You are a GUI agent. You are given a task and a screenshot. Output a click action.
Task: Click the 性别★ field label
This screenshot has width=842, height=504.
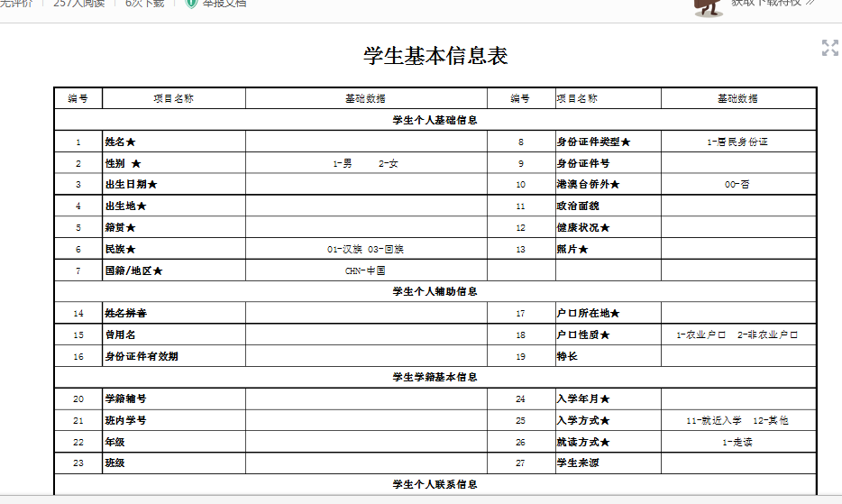click(123, 163)
